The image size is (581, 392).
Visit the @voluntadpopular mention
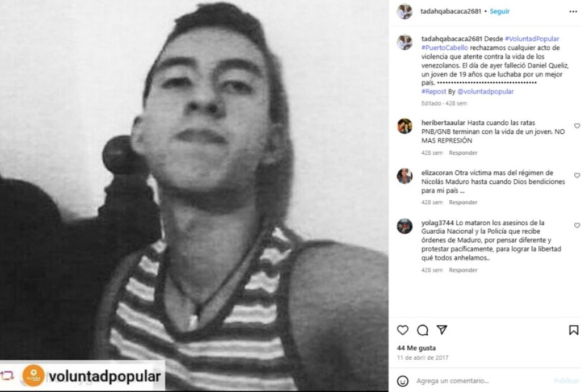(x=486, y=91)
